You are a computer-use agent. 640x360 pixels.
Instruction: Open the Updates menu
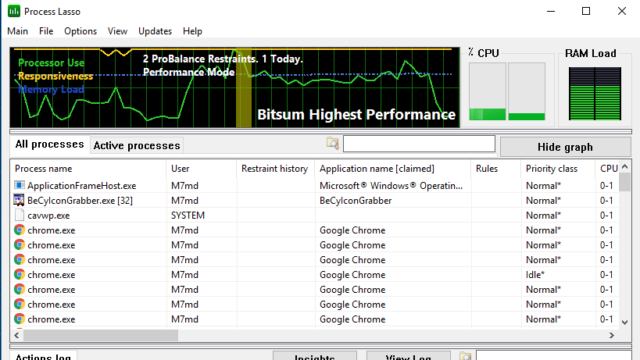[155, 31]
